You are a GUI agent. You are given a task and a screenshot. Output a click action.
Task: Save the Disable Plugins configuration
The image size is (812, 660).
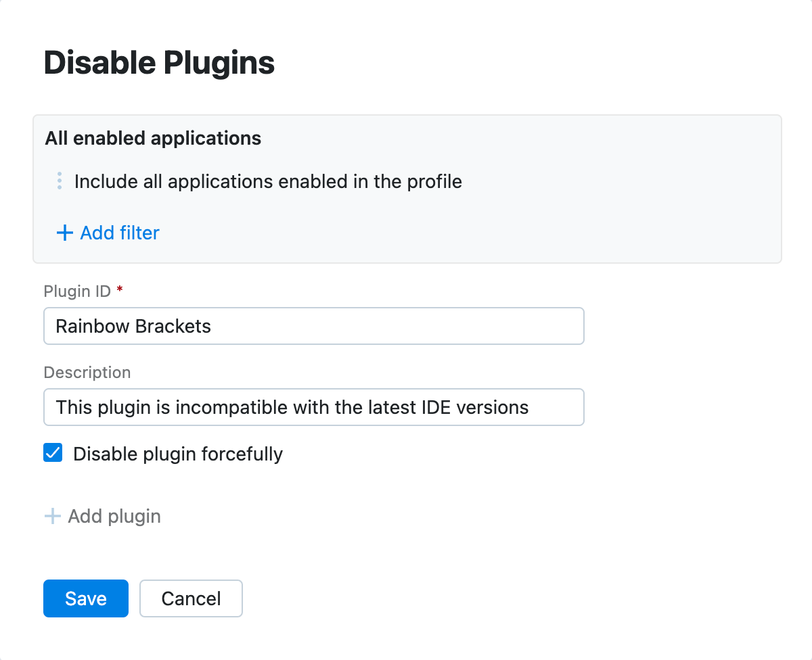tap(85, 598)
